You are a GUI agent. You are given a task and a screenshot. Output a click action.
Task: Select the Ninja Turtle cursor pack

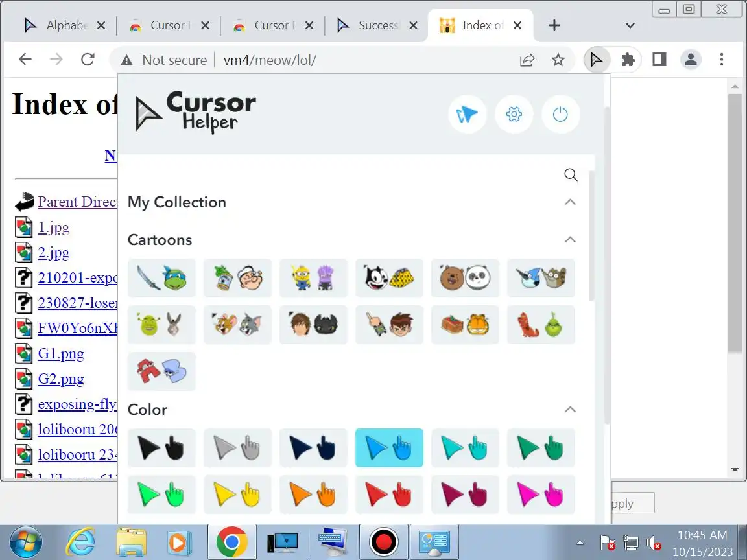(x=161, y=278)
